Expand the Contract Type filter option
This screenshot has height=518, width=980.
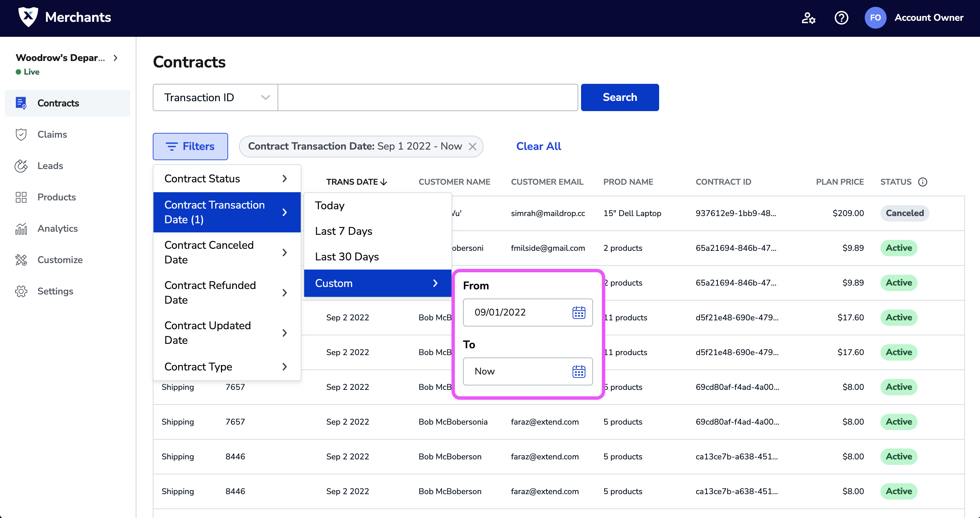pos(227,367)
